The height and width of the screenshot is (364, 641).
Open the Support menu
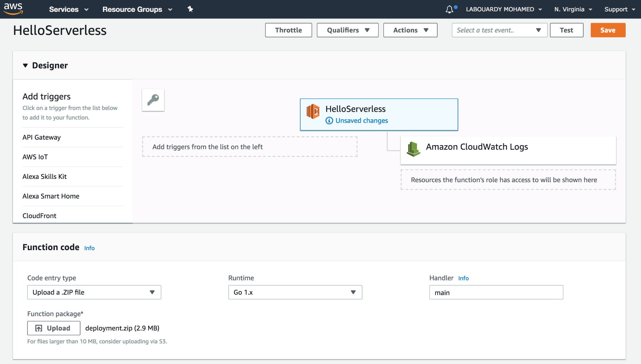[620, 9]
